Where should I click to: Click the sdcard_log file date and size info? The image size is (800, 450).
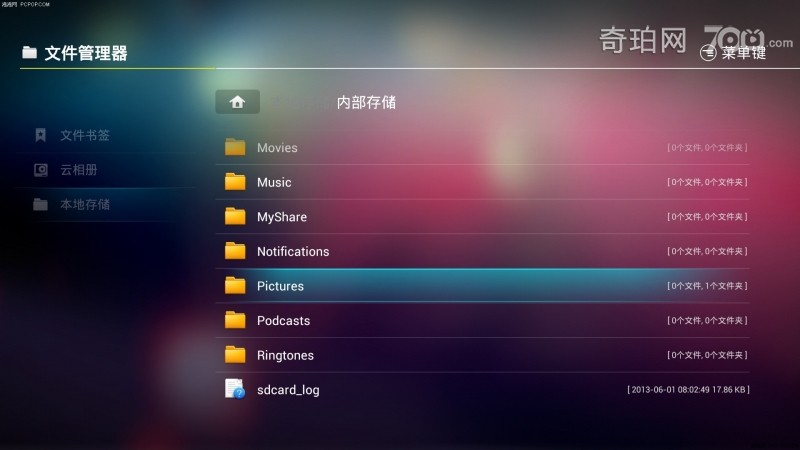[x=688, y=389]
